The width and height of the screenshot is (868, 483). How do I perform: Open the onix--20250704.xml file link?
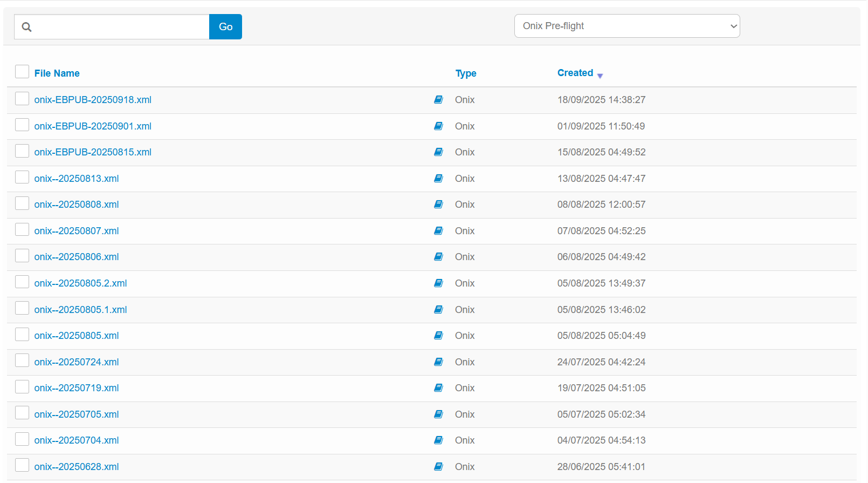[x=77, y=440]
